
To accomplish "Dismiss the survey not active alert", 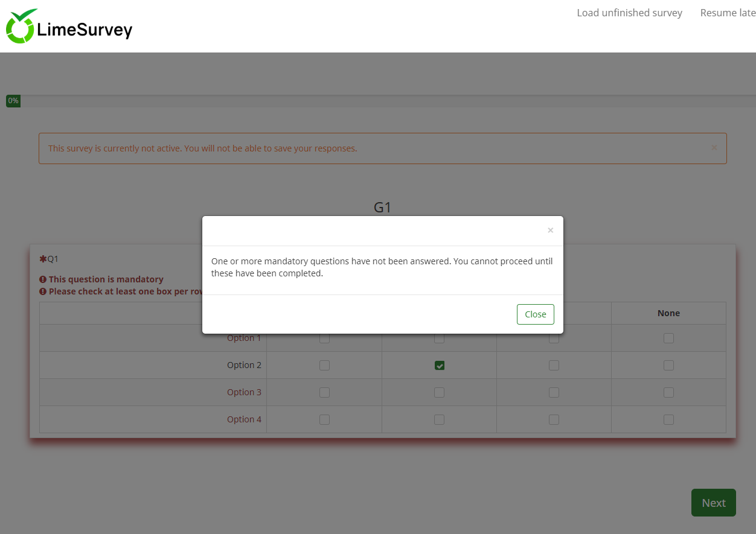I will point(714,148).
